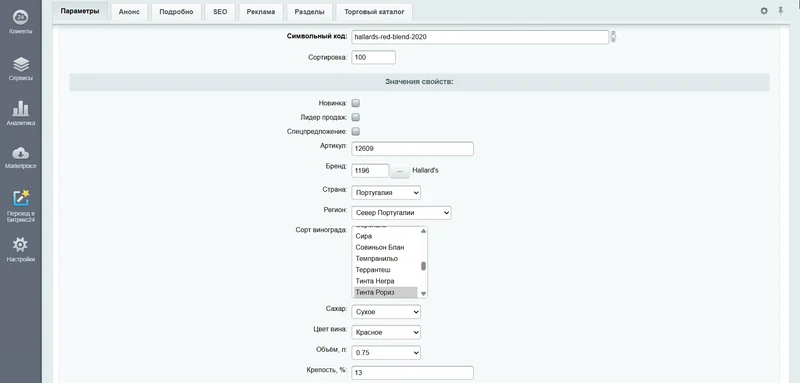The image size is (800, 383).
Task: Open the Страна dropdown
Action: 386,193
